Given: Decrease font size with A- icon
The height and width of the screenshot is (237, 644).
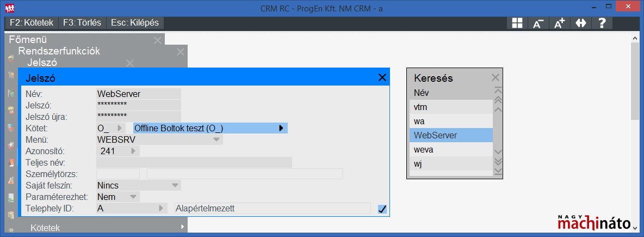Looking at the screenshot, I should tap(538, 23).
